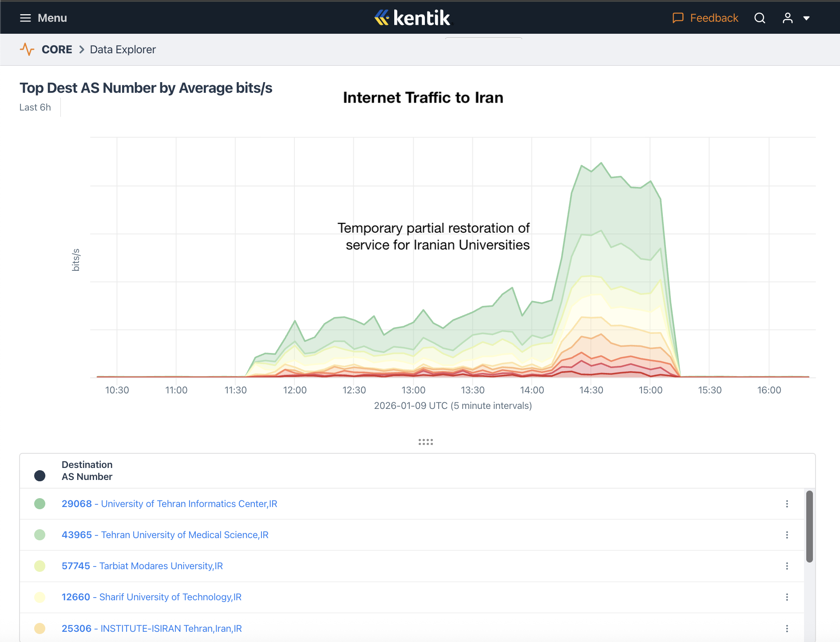Open options for Sharif University row

pos(787,597)
